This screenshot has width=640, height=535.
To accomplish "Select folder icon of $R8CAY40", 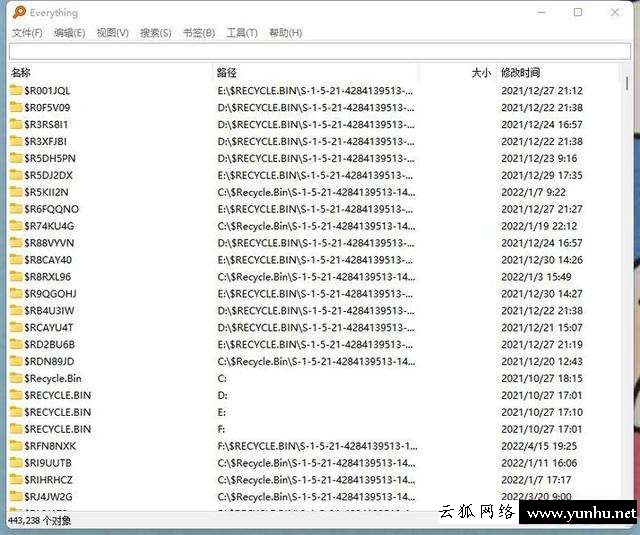I will [16, 259].
